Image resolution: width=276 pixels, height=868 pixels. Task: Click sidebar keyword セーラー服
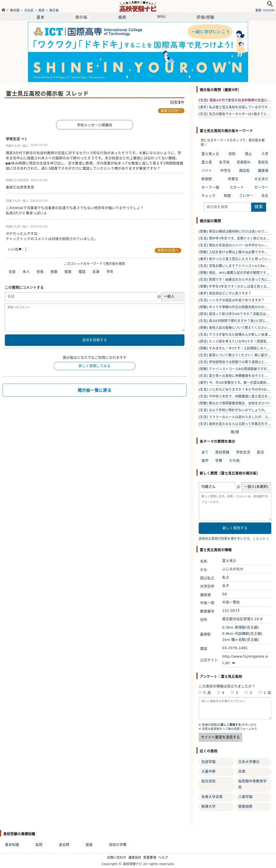click(210, 187)
